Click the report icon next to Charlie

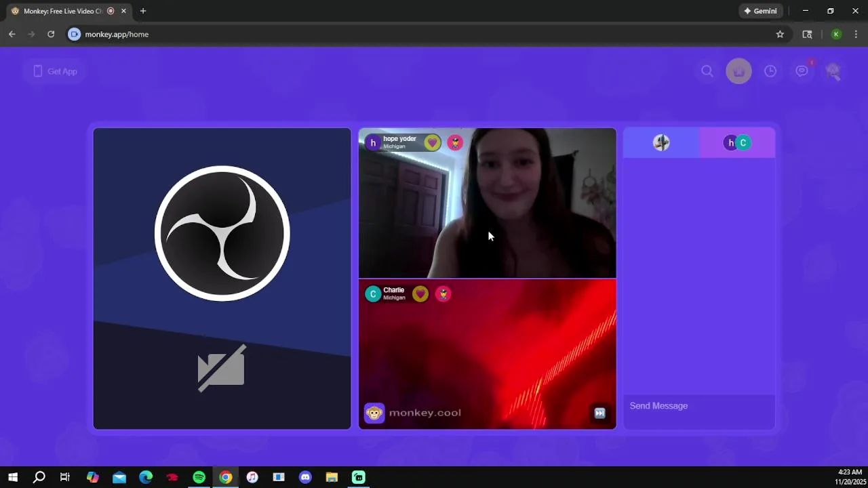point(443,294)
